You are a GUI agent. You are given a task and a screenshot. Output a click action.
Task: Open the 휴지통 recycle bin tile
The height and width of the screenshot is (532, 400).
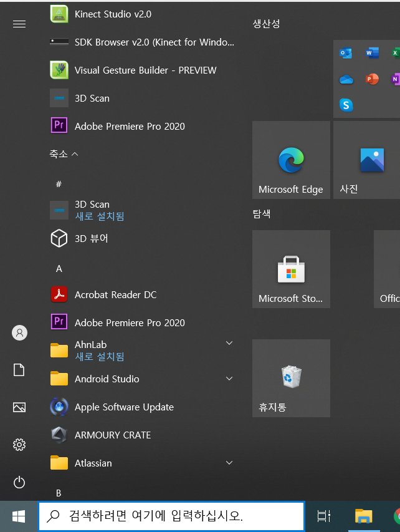[x=291, y=379]
